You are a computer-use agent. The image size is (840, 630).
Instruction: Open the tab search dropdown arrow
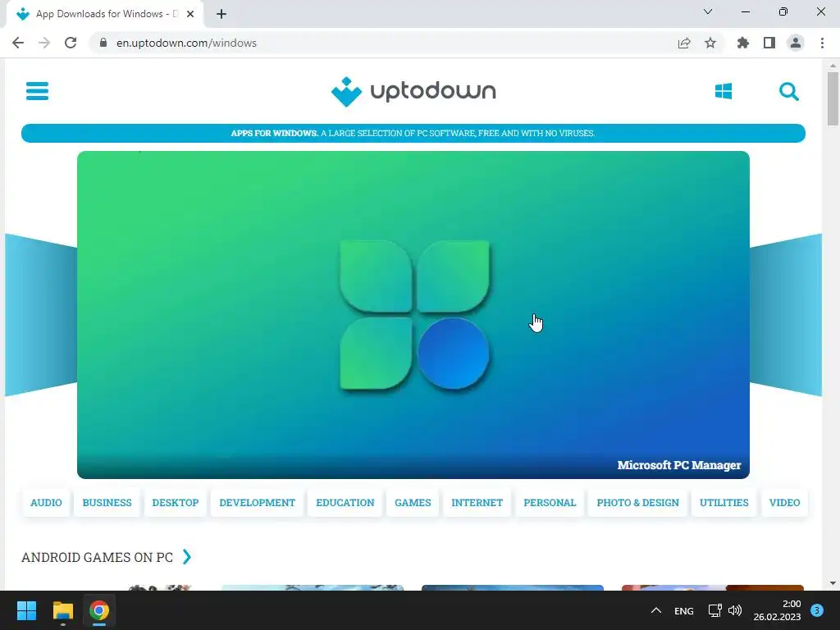[708, 11]
